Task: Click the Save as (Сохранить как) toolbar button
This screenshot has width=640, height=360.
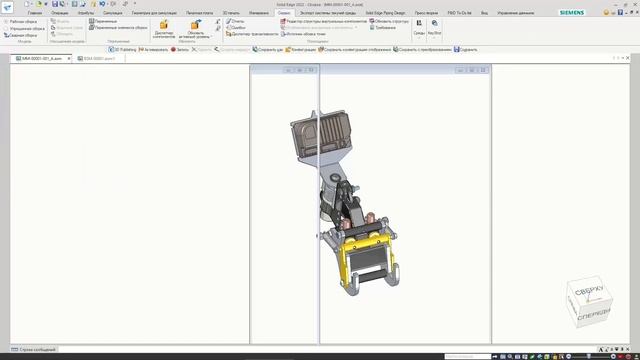Action: [267, 49]
